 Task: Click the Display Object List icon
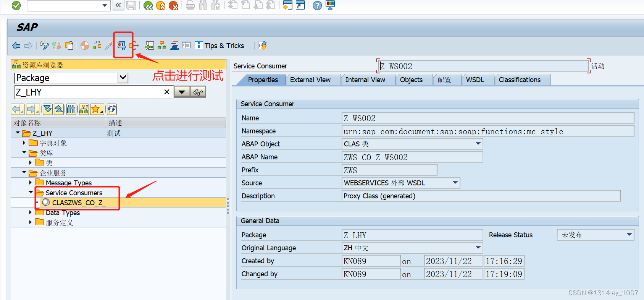click(x=150, y=46)
